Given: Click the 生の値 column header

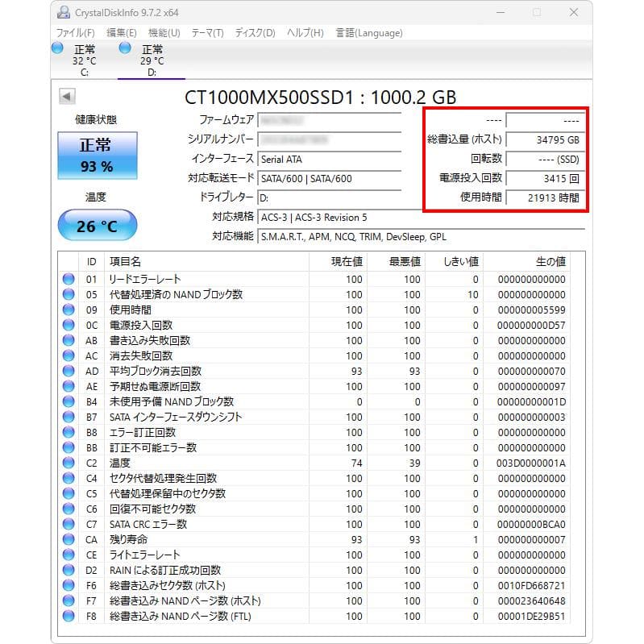Looking at the screenshot, I should pyautogui.click(x=526, y=262).
